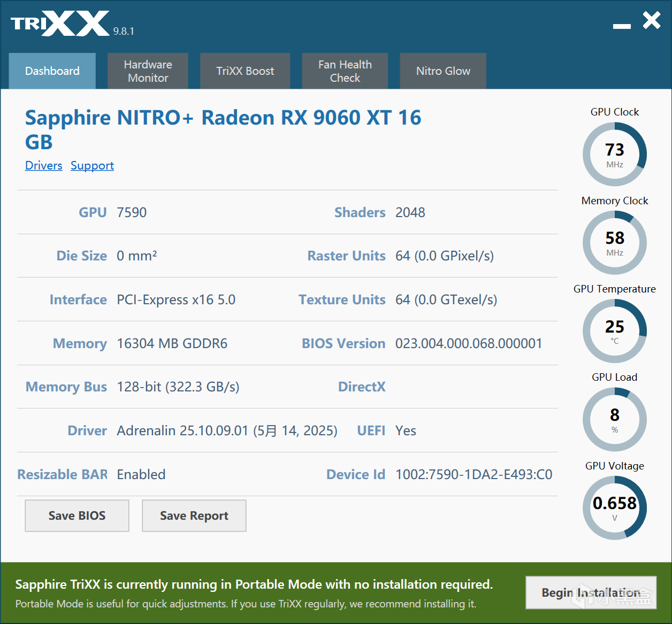This screenshot has width=672, height=624.
Task: Select the GPU Voltage gauge
Action: click(x=615, y=508)
